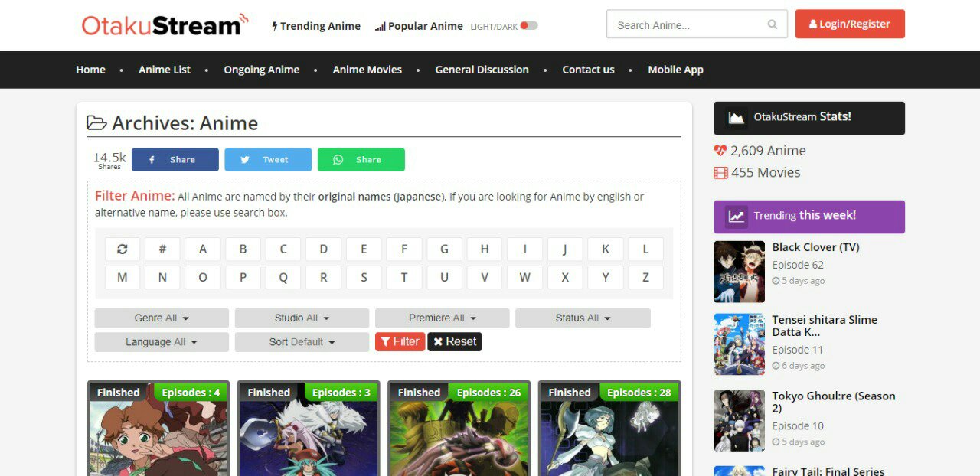Choose letter Z in the filter
Viewport: 980px width, 476px height.
point(645,277)
